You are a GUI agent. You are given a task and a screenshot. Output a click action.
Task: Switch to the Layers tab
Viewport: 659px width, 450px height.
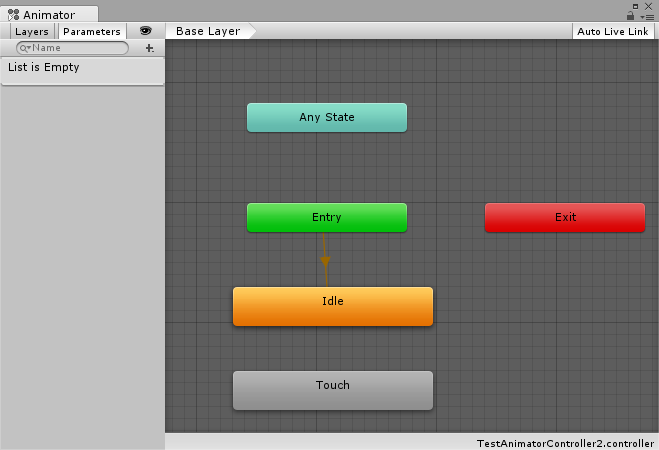31,31
